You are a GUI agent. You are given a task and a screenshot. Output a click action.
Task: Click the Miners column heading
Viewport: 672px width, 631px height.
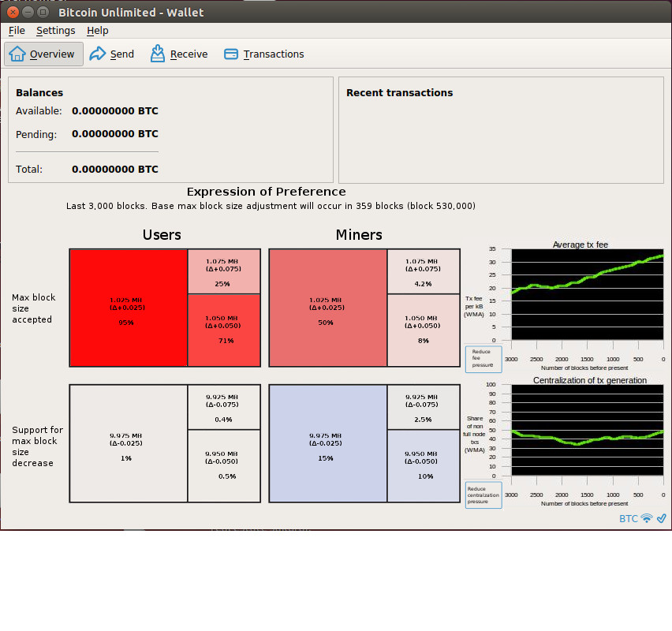(359, 235)
